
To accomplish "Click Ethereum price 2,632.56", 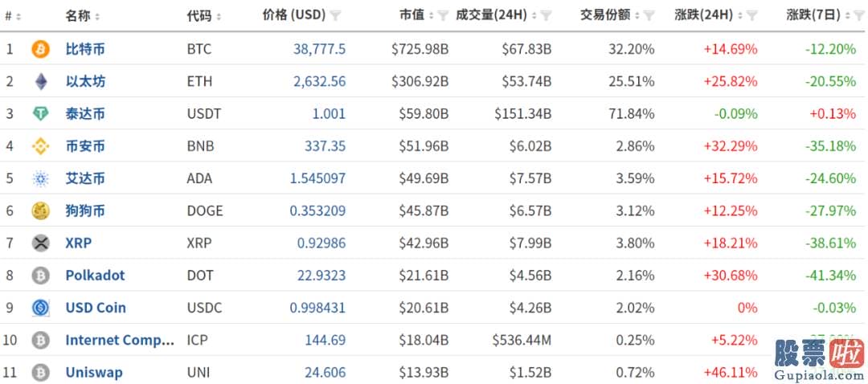I will tap(319, 82).
